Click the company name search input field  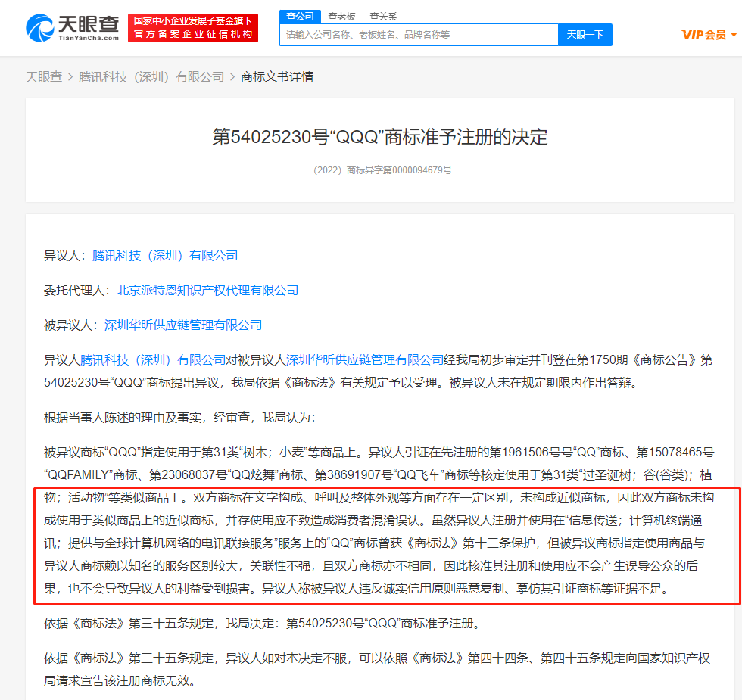point(416,35)
